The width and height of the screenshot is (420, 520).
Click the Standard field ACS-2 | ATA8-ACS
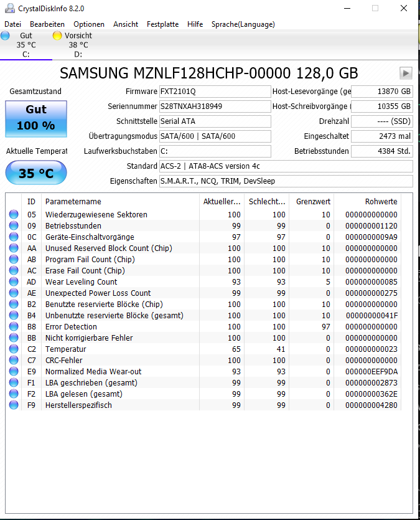pos(286,166)
